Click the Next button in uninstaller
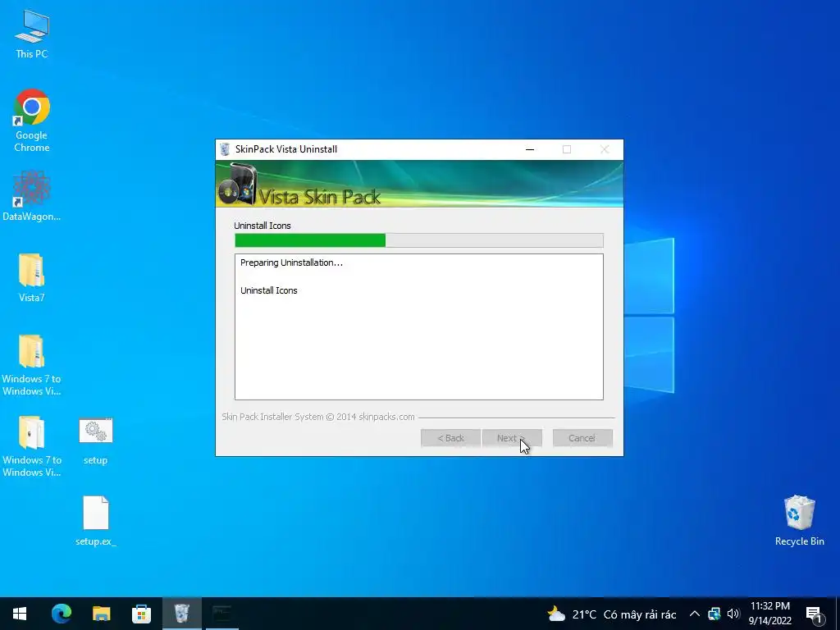This screenshot has width=840, height=630. [512, 438]
